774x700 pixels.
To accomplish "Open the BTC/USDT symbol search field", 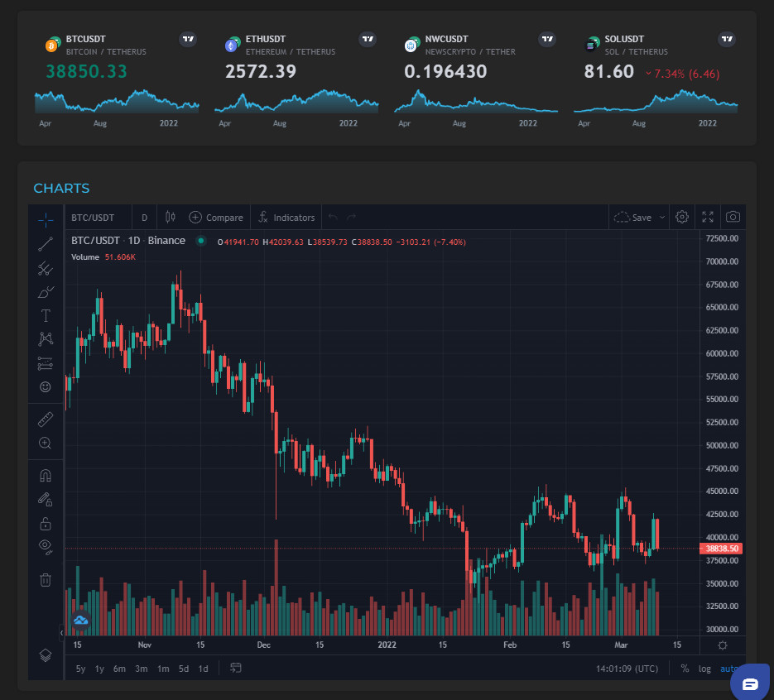I will (93, 218).
